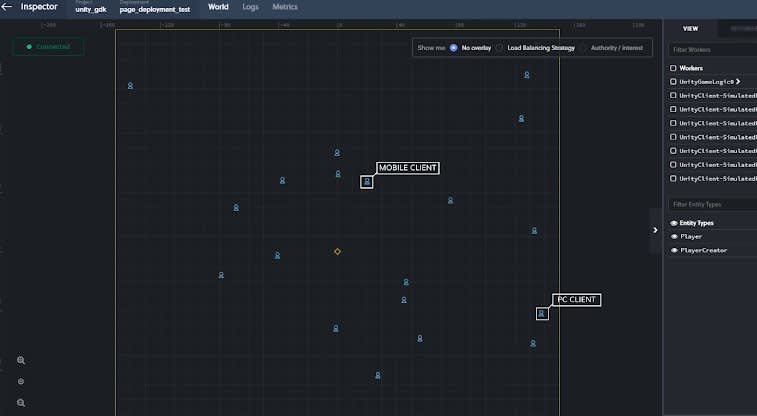Click the Inspector title text
This screenshot has width=757, height=416.
[x=39, y=7]
